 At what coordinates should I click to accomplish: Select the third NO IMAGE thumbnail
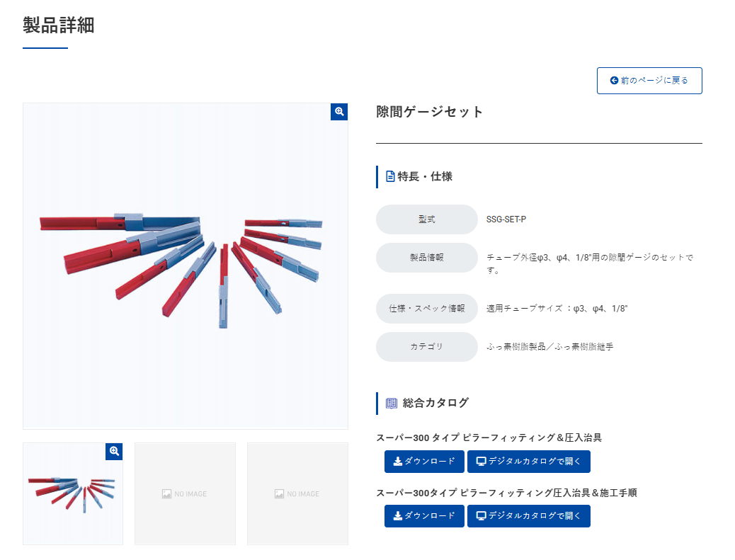tap(297, 494)
